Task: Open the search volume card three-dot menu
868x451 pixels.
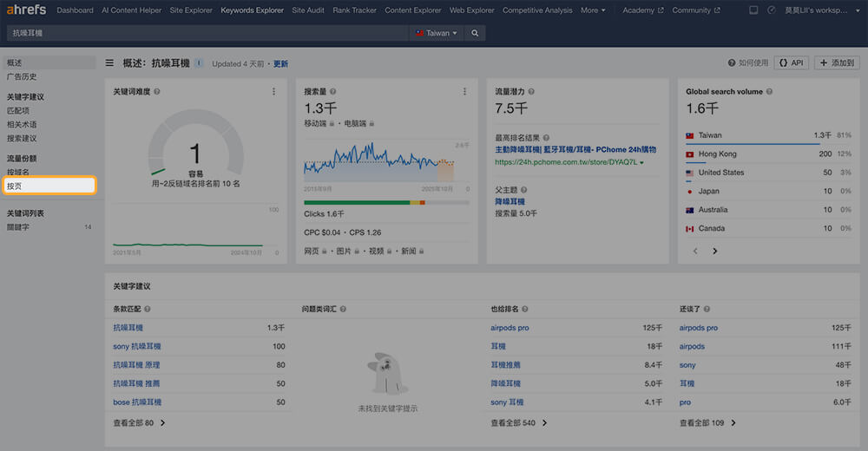Action: click(x=464, y=91)
